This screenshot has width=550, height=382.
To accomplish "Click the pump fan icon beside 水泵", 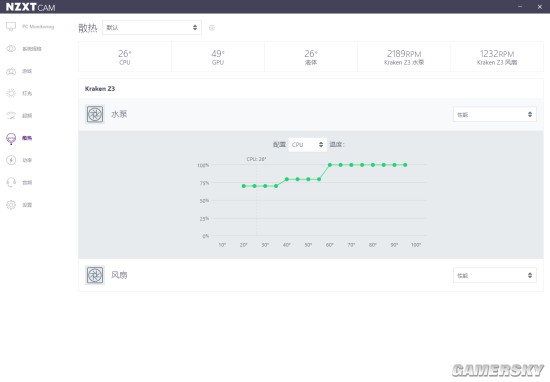I will pyautogui.click(x=95, y=114).
